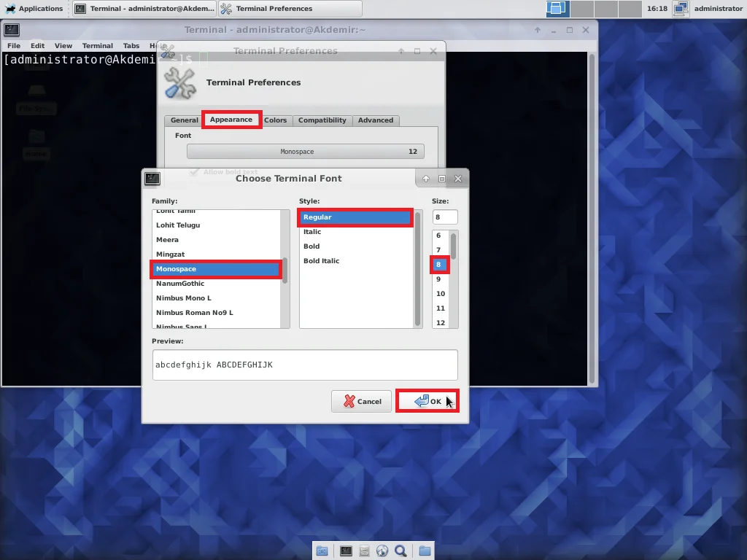Cancel the font selection dialog
Image resolution: width=747 pixels, height=560 pixels.
click(x=362, y=402)
